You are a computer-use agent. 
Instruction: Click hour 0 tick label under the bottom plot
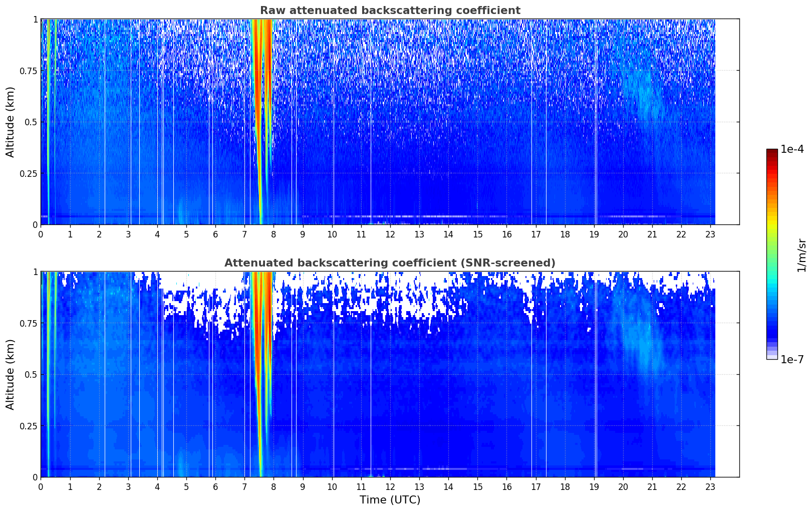pos(41,487)
